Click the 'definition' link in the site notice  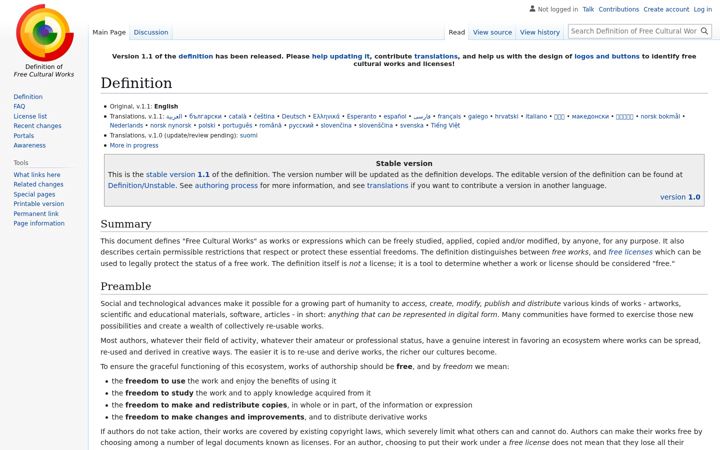pos(196,56)
